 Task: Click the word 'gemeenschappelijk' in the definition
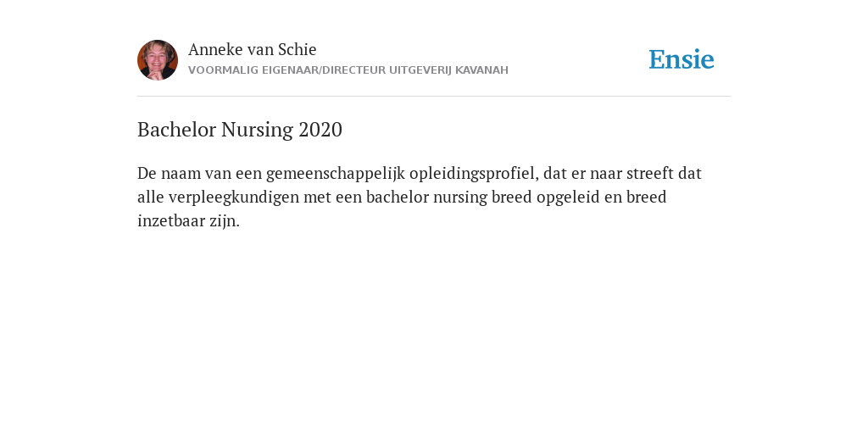(x=336, y=174)
